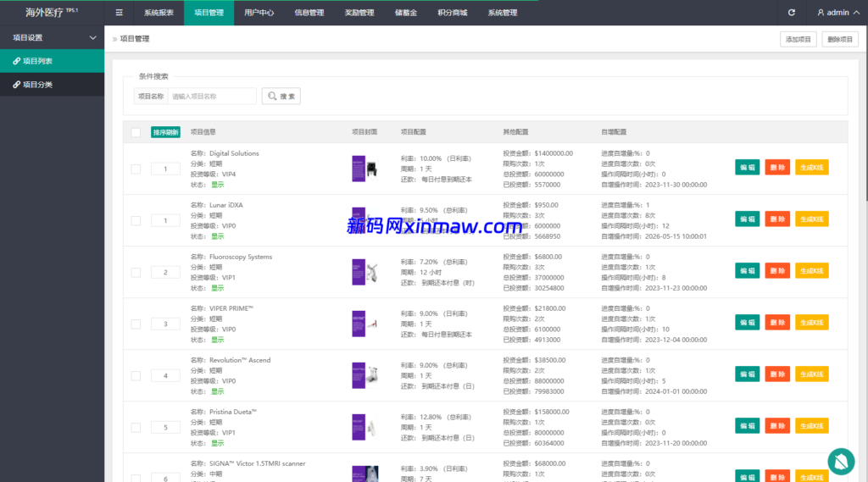Click the 添加项目 button
This screenshot has width=868, height=482.
798,39
